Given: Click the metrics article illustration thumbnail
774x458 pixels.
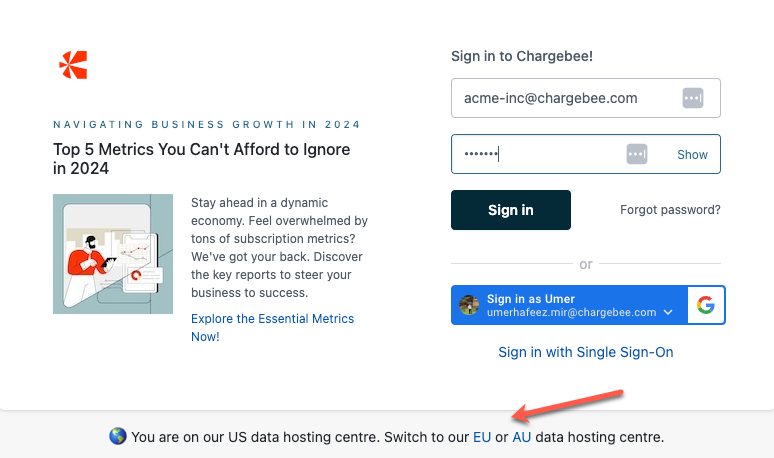Looking at the screenshot, I should tap(113, 254).
